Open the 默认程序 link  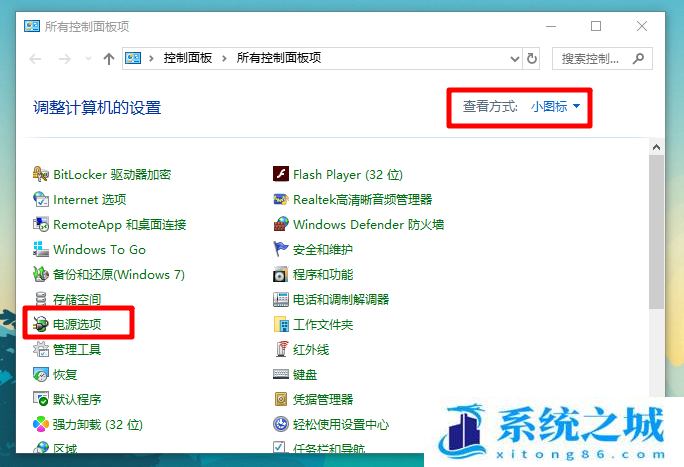[77, 399]
